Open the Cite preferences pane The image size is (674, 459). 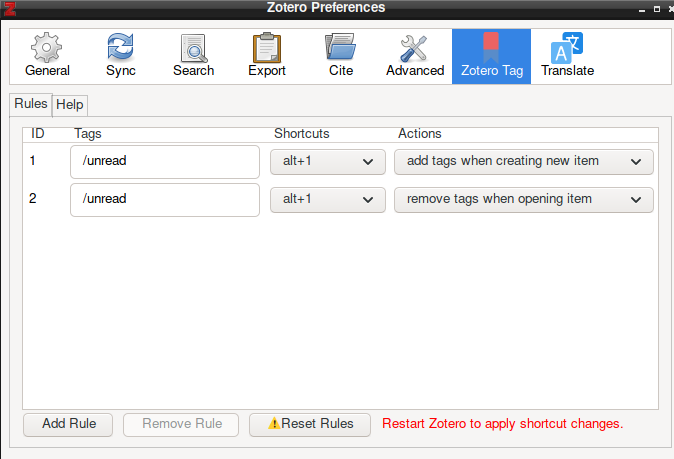click(x=340, y=56)
